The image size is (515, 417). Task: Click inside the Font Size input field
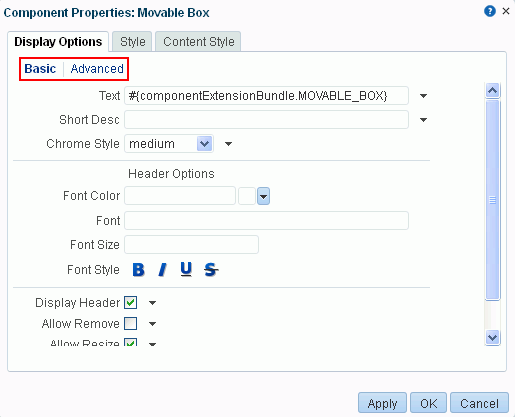pyautogui.click(x=191, y=245)
